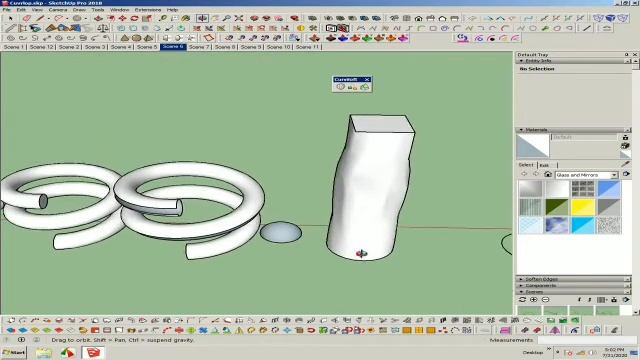Open the Extensions menu
640x360 pixels.
(148, 9)
